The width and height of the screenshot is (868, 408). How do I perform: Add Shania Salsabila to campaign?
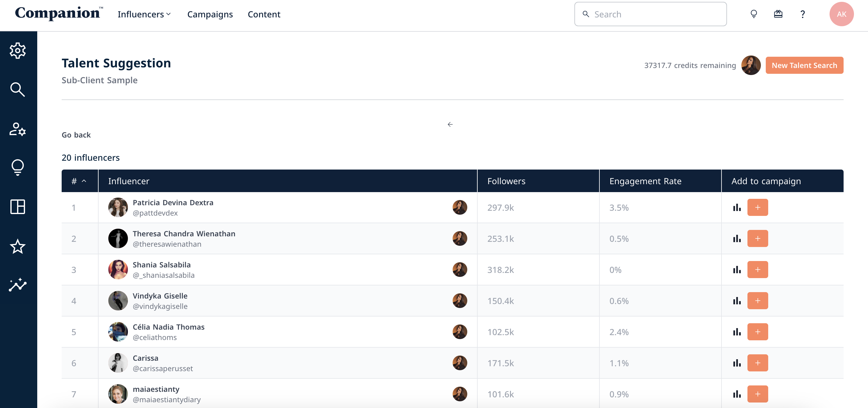pyautogui.click(x=757, y=270)
